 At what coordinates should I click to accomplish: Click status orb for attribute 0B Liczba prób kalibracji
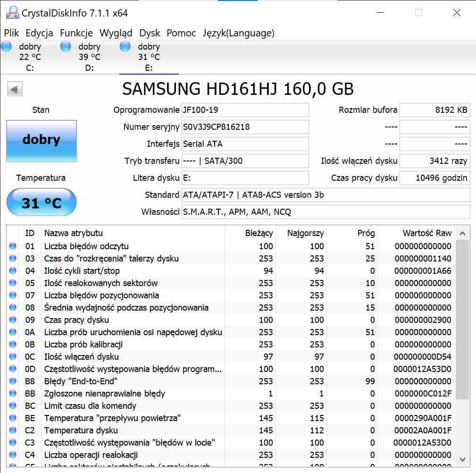tap(13, 344)
